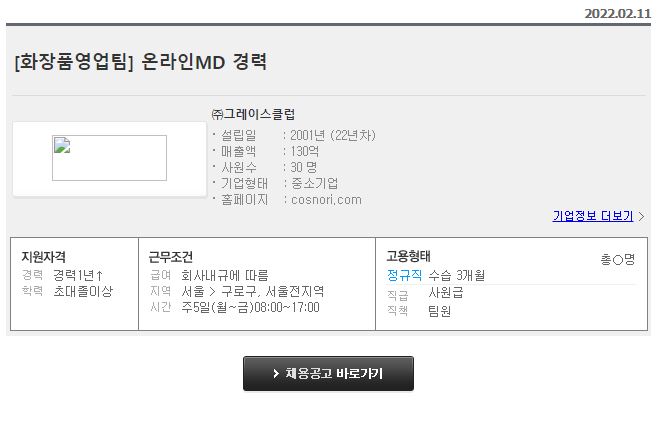Screen dimensions: 657x433
Task: Click the arrow next to 기업정보 더보기
Action: tap(641, 216)
